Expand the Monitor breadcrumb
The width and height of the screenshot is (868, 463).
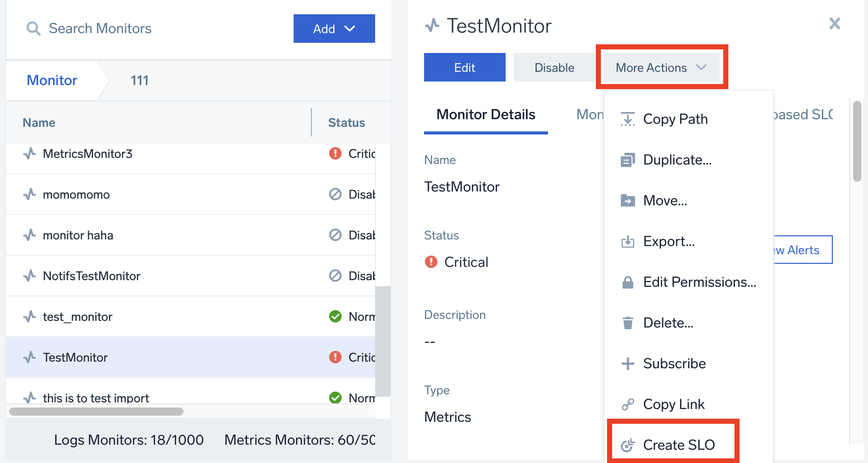tap(52, 80)
